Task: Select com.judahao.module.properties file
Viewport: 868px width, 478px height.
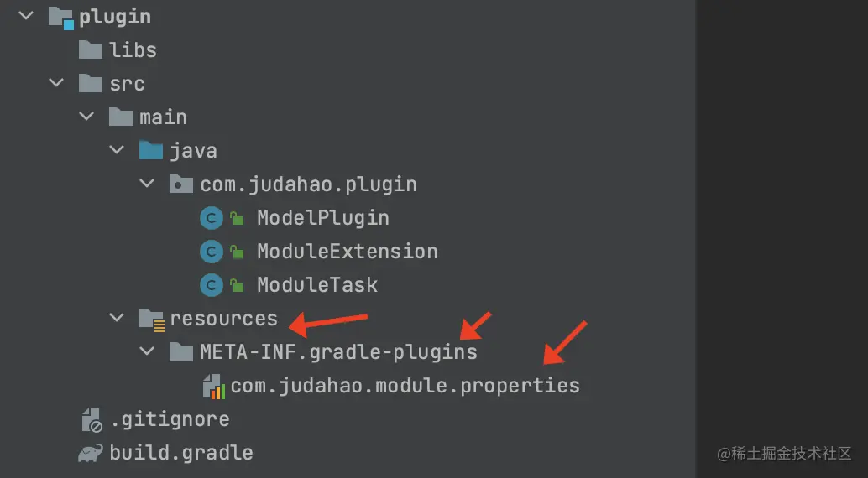Action: click(x=405, y=386)
